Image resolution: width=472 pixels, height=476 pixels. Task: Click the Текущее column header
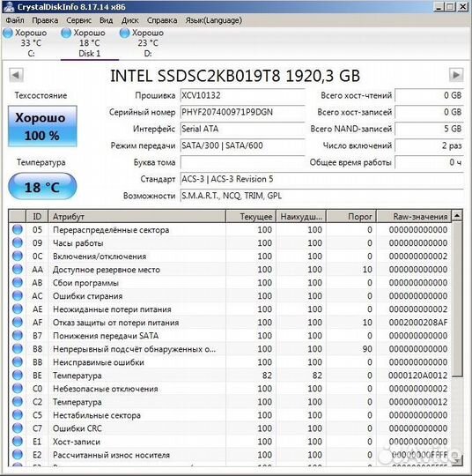[251, 217]
